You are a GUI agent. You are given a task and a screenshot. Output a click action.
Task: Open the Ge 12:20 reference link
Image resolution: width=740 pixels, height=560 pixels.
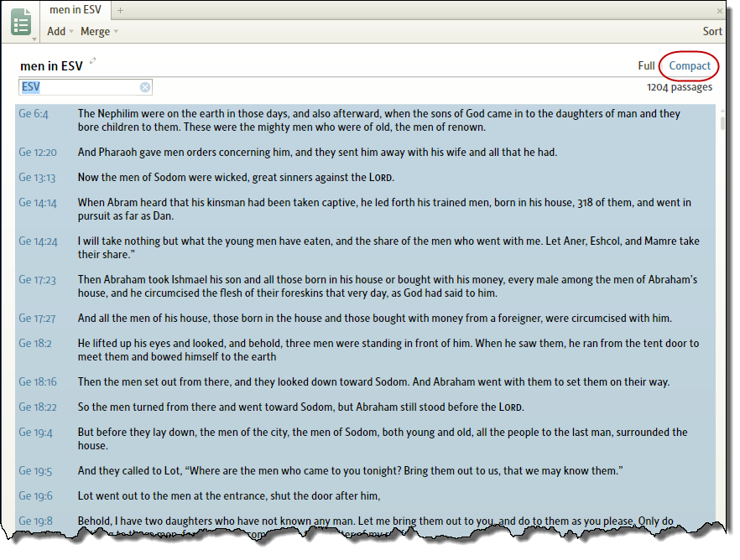coord(38,153)
